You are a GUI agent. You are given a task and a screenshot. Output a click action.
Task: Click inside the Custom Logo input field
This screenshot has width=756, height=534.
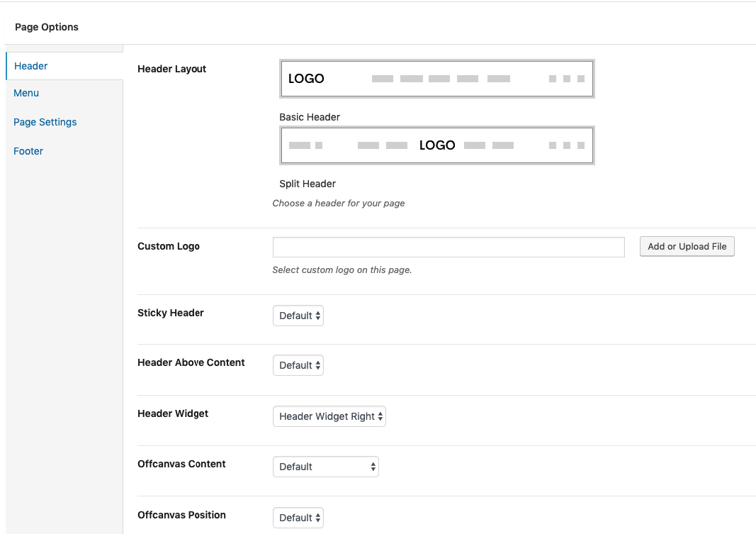[x=448, y=246]
